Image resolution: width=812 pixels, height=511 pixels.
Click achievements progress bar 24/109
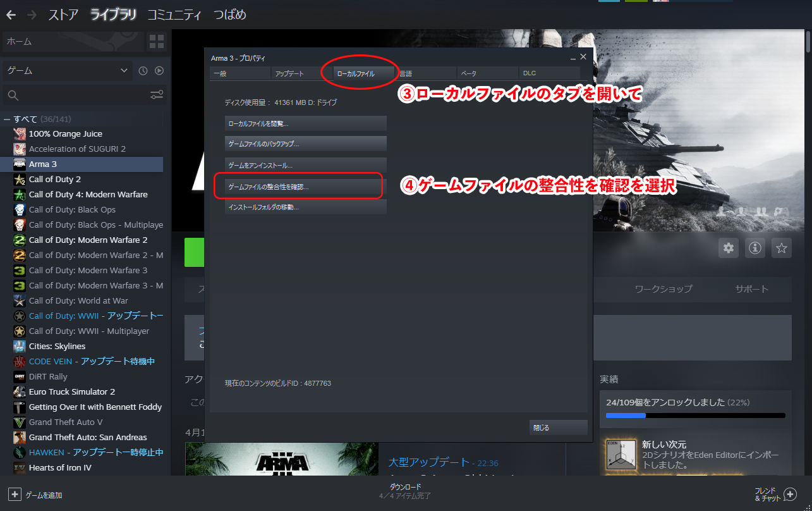coord(695,416)
